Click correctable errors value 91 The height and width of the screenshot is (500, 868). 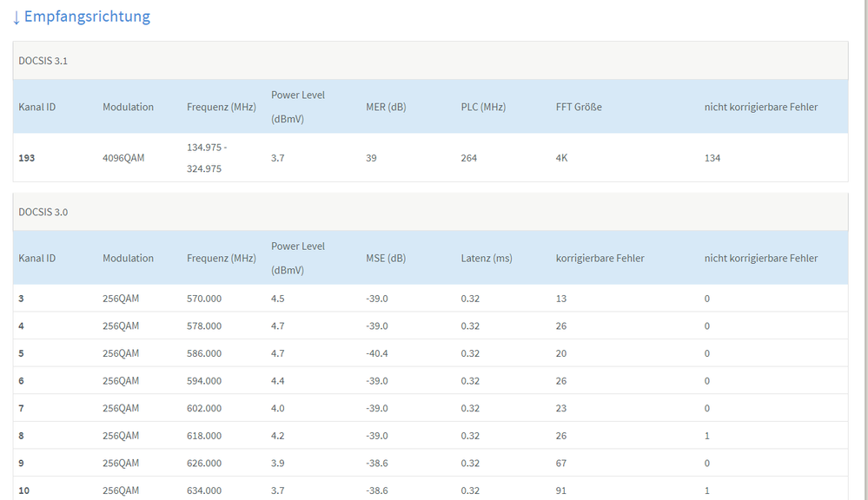coord(561,490)
